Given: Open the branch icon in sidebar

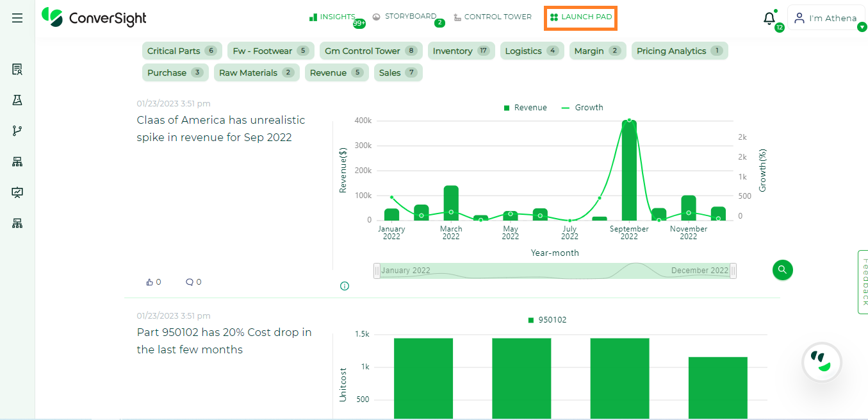Looking at the screenshot, I should tap(17, 131).
